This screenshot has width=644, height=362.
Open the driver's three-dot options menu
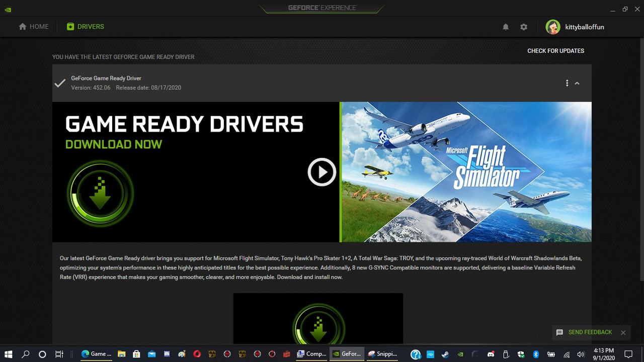[x=567, y=83]
